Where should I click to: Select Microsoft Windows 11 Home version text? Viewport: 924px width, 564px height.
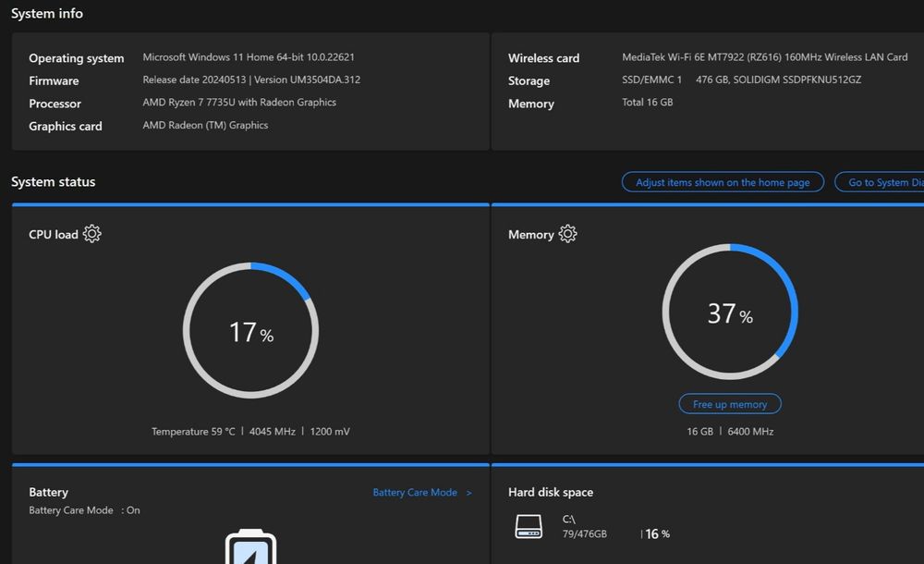click(x=249, y=57)
